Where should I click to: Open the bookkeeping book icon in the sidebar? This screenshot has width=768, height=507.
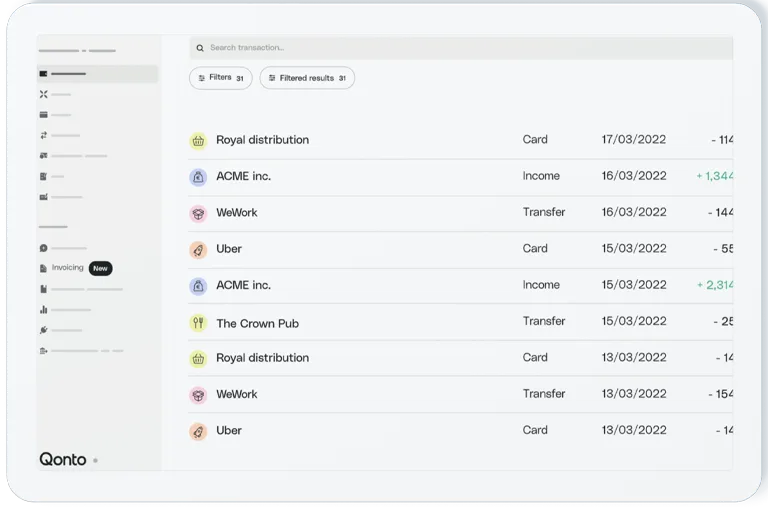(44, 289)
